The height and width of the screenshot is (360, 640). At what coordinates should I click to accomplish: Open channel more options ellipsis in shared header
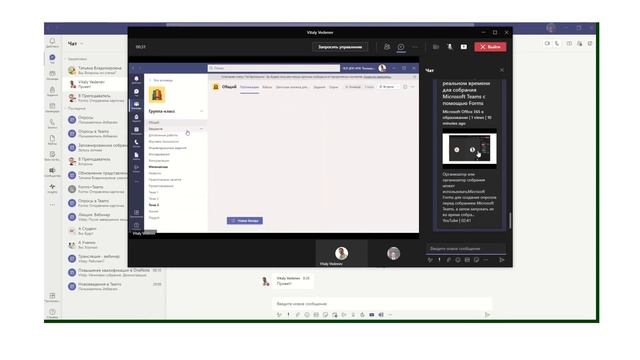(x=413, y=87)
